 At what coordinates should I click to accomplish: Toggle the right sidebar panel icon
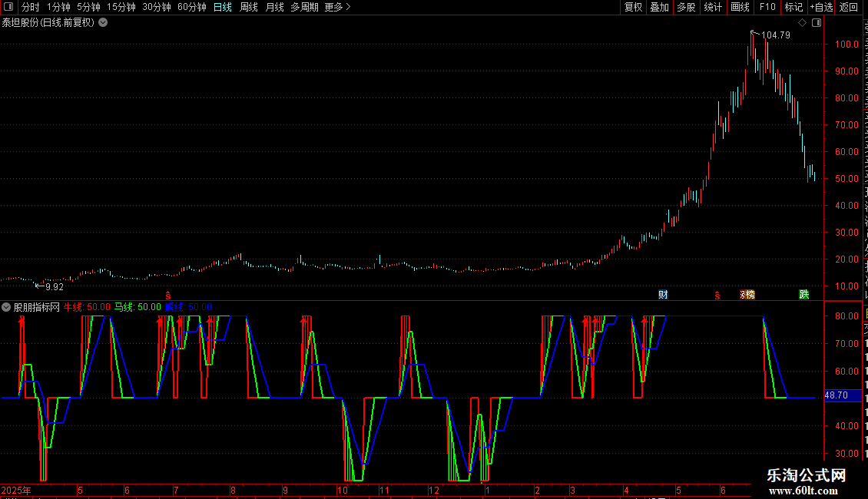pyautogui.click(x=817, y=23)
